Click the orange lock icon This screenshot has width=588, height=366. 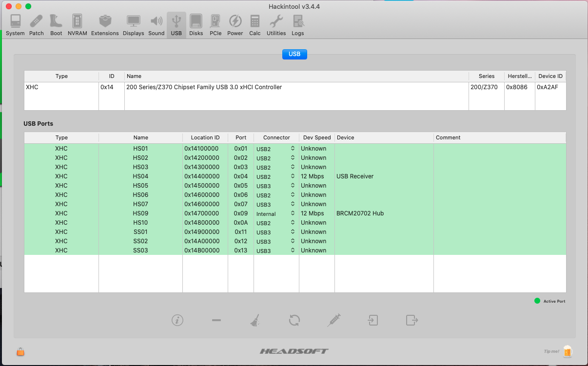[x=20, y=351]
